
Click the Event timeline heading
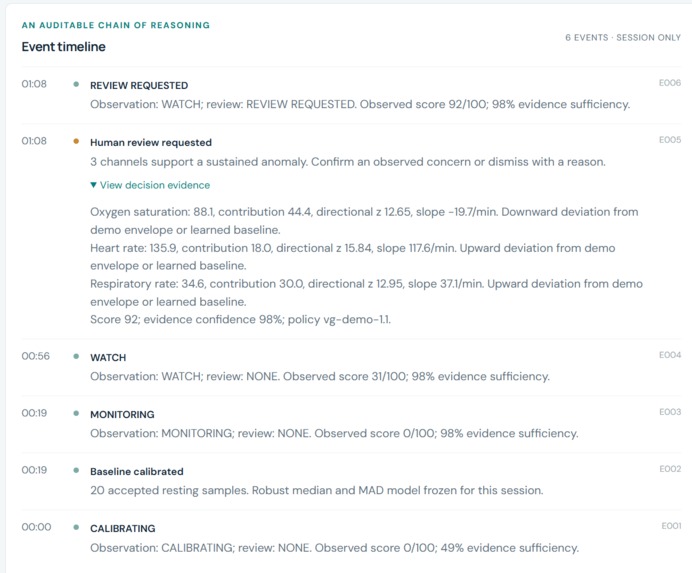[64, 47]
